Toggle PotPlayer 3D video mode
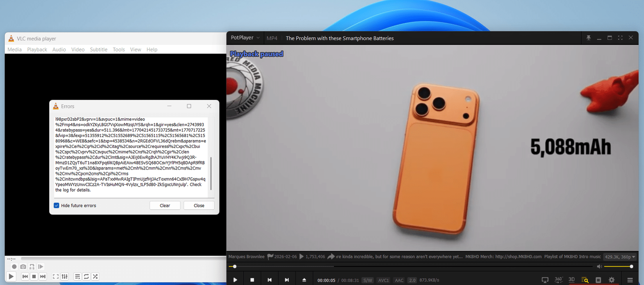The image size is (644, 285). tap(571, 280)
